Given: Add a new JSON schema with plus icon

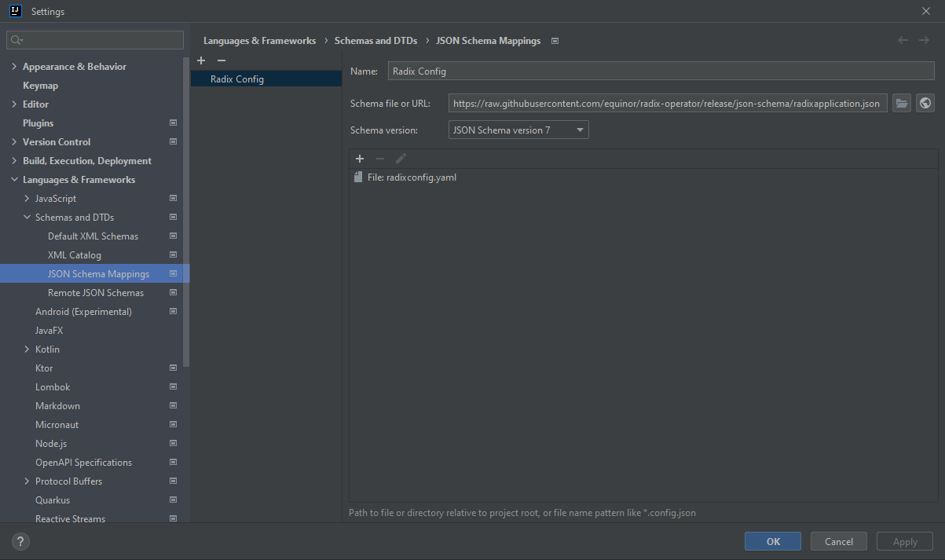Looking at the screenshot, I should [x=201, y=60].
